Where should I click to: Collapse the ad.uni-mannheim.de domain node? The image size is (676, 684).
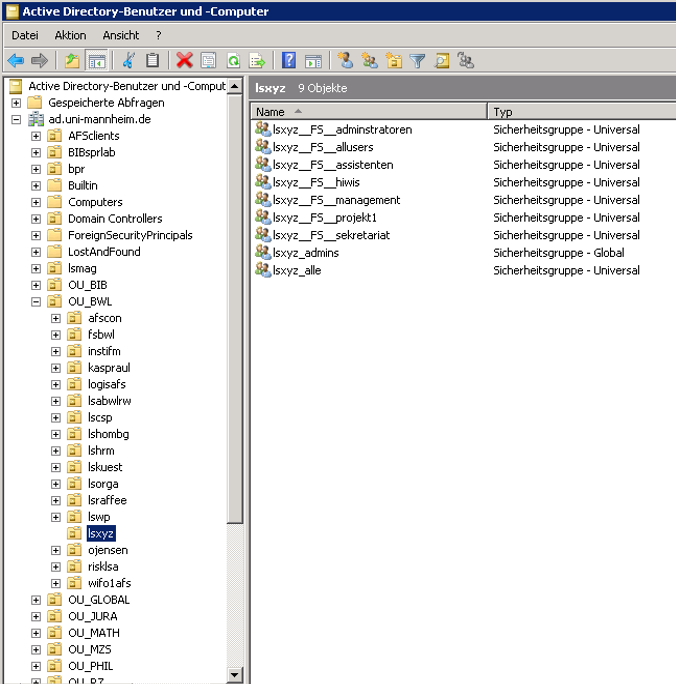[16, 120]
